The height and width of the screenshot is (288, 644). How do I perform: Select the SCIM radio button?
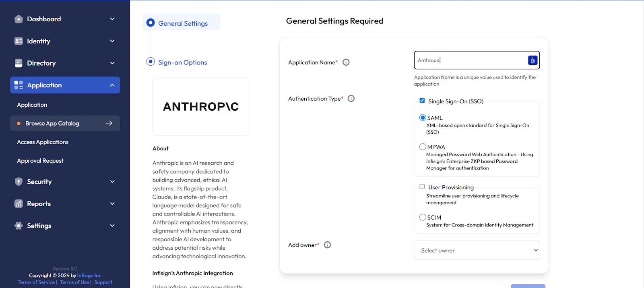[x=423, y=217]
